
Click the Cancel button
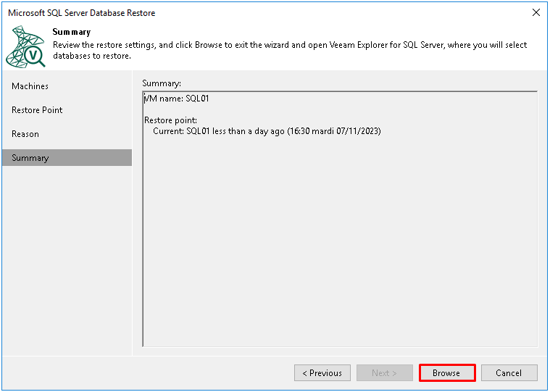point(509,372)
